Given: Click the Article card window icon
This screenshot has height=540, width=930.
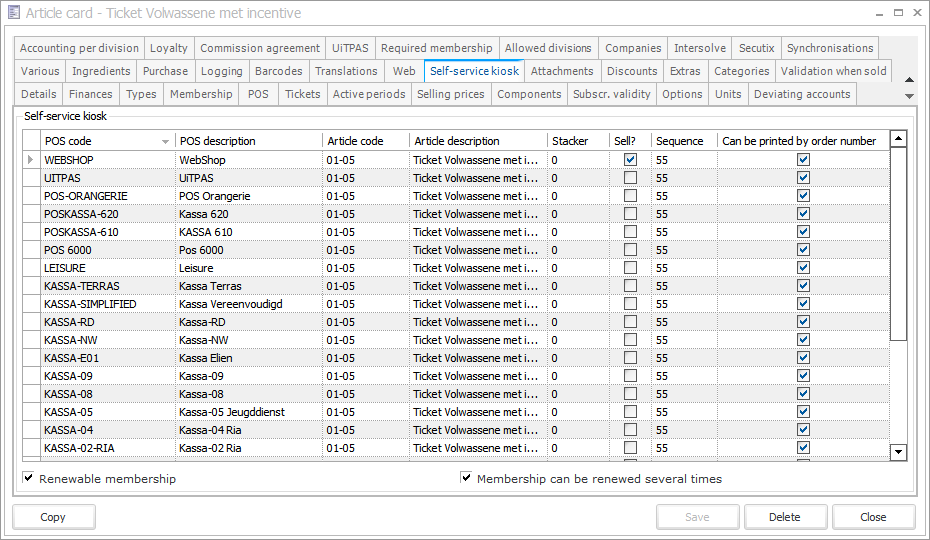Looking at the screenshot, I should tap(13, 14).
